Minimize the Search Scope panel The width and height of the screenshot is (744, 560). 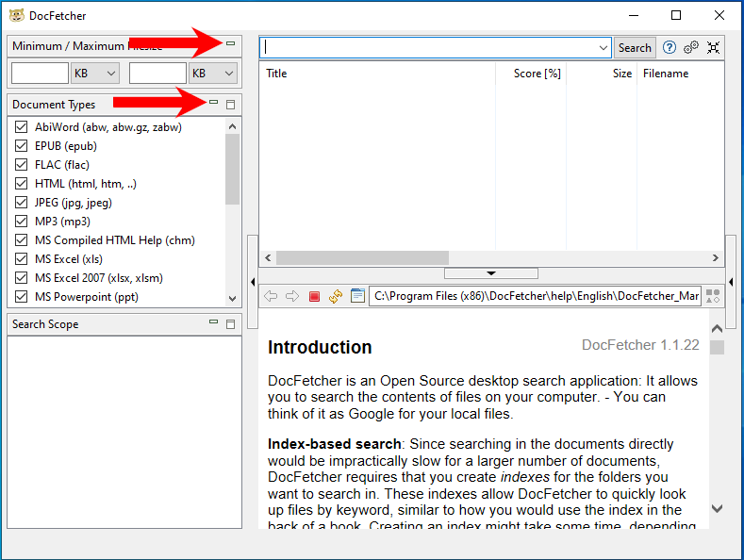tap(213, 321)
